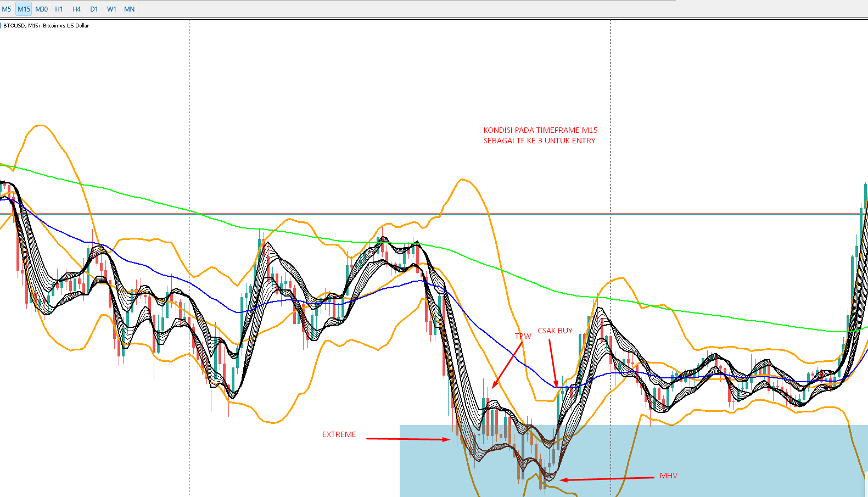Select the SEBAGAI TF KE 3 UNTUK ENTRY label

coord(539,141)
